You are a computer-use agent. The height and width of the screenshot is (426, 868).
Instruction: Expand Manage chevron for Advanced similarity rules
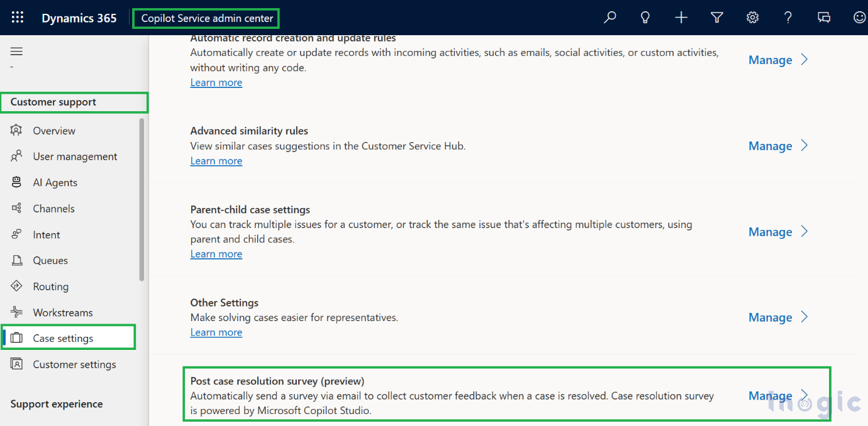(804, 146)
